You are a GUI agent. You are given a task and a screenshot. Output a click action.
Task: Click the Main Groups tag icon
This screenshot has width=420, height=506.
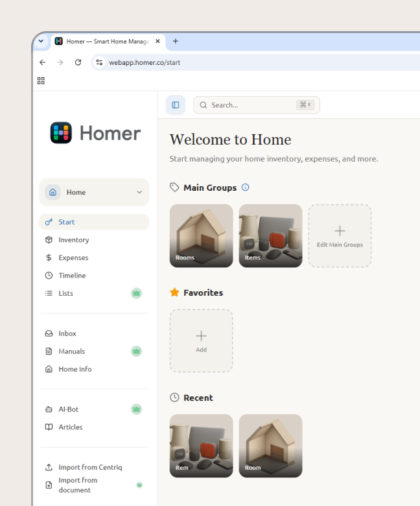click(x=174, y=187)
